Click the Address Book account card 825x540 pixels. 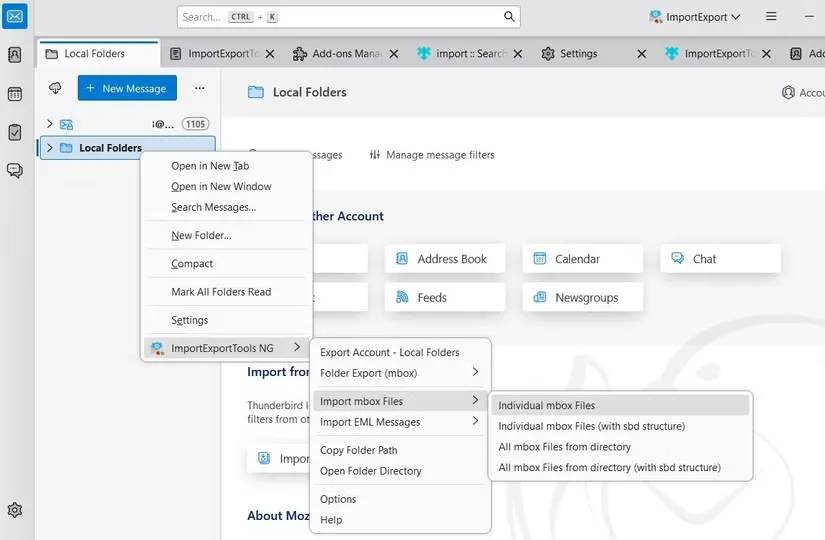445,258
